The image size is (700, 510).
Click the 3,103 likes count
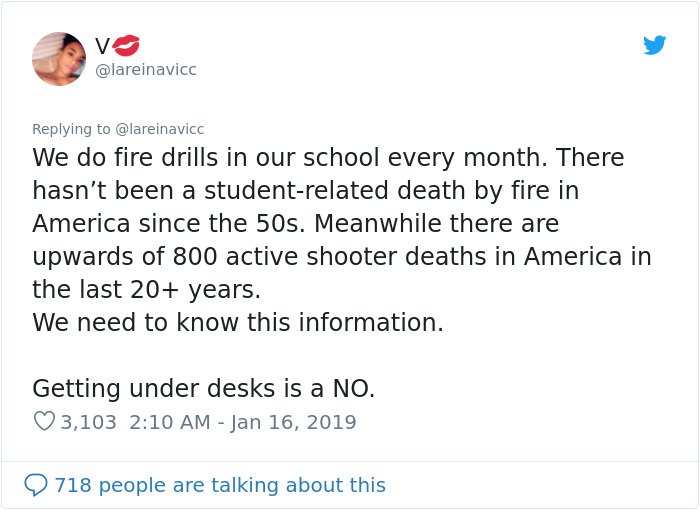click(88, 422)
